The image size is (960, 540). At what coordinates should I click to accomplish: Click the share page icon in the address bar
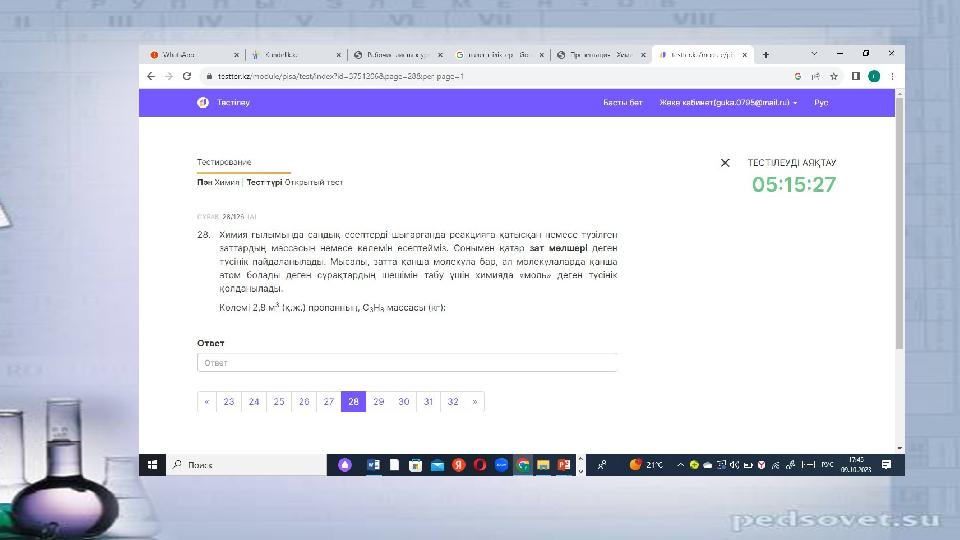pyautogui.click(x=816, y=77)
